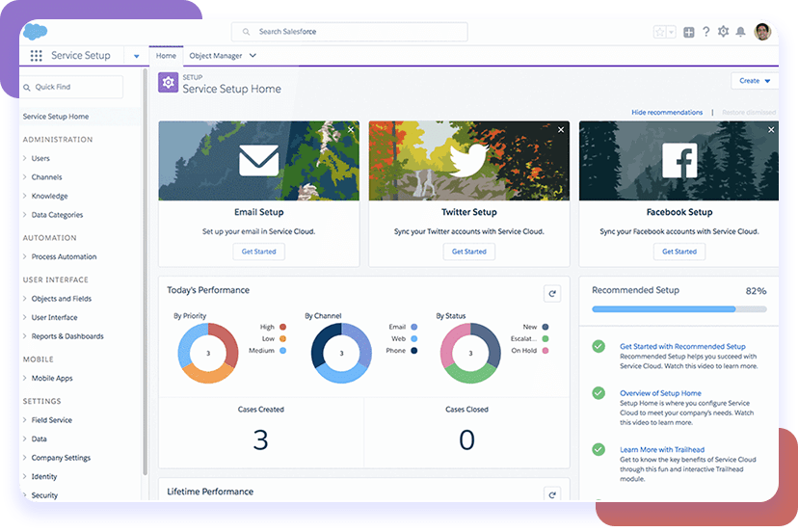Refresh Today's Performance panel
This screenshot has height=532, width=798.
coord(552,293)
